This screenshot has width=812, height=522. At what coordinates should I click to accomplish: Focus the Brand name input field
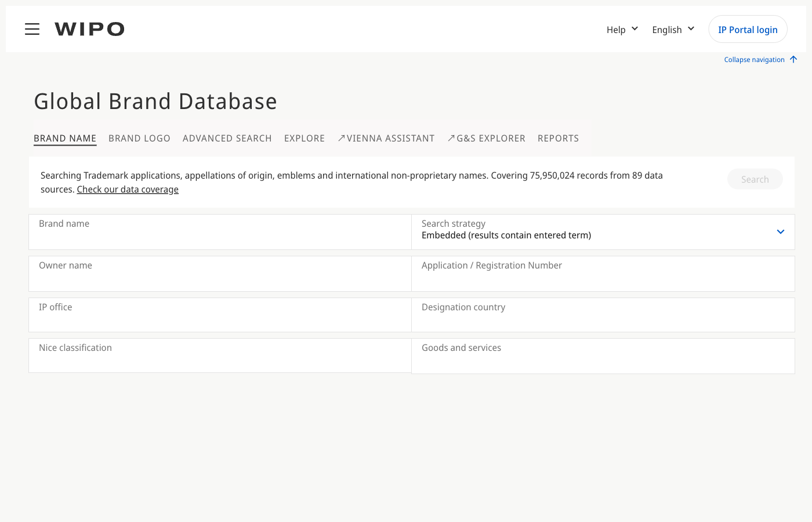coord(220,232)
